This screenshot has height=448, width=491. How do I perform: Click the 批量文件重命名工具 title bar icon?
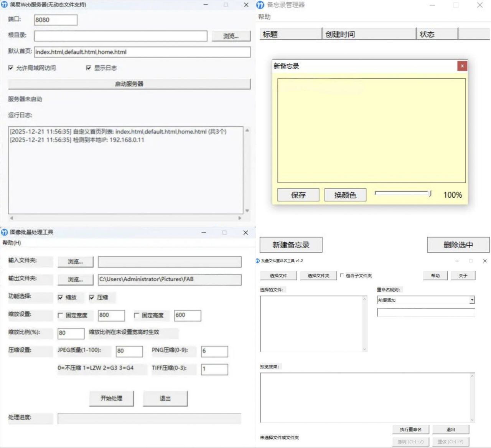(258, 261)
